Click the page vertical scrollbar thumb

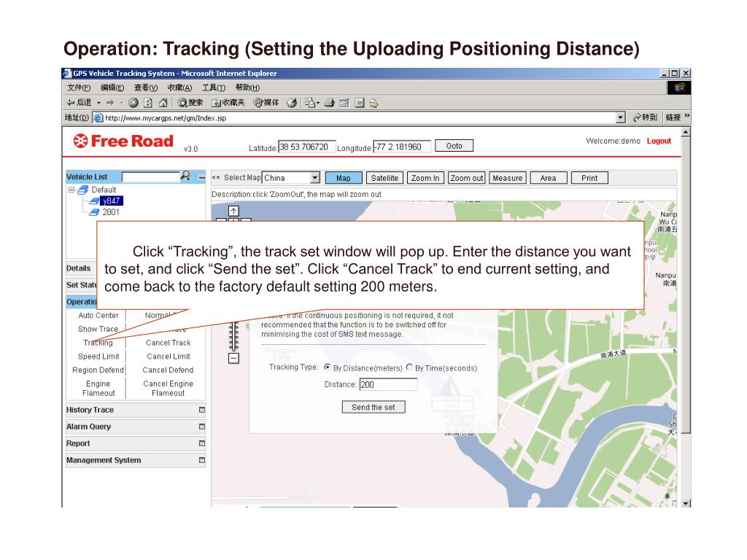coord(686,285)
